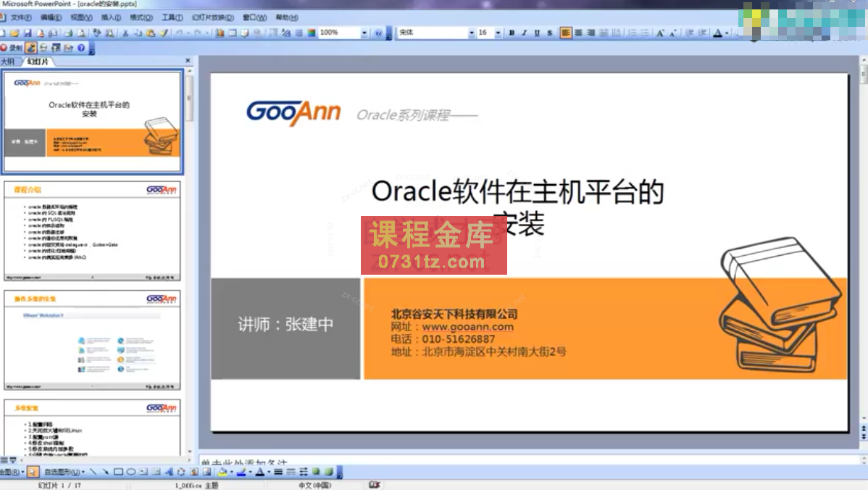The image size is (868, 490).
Task: Open drawing toolbar Font Color dropdown arrow
Action: click(269, 473)
